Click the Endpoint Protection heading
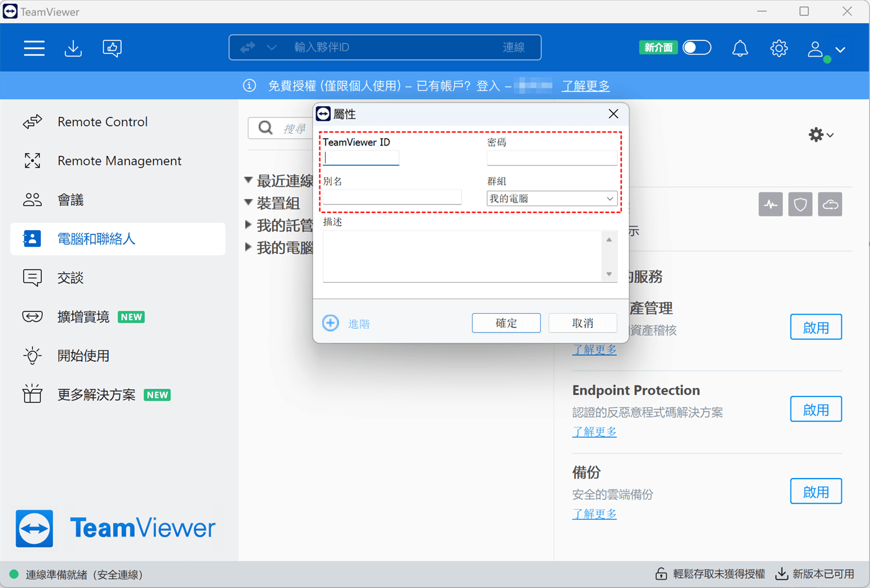Viewport: 870px width, 588px height. pyautogui.click(x=636, y=390)
